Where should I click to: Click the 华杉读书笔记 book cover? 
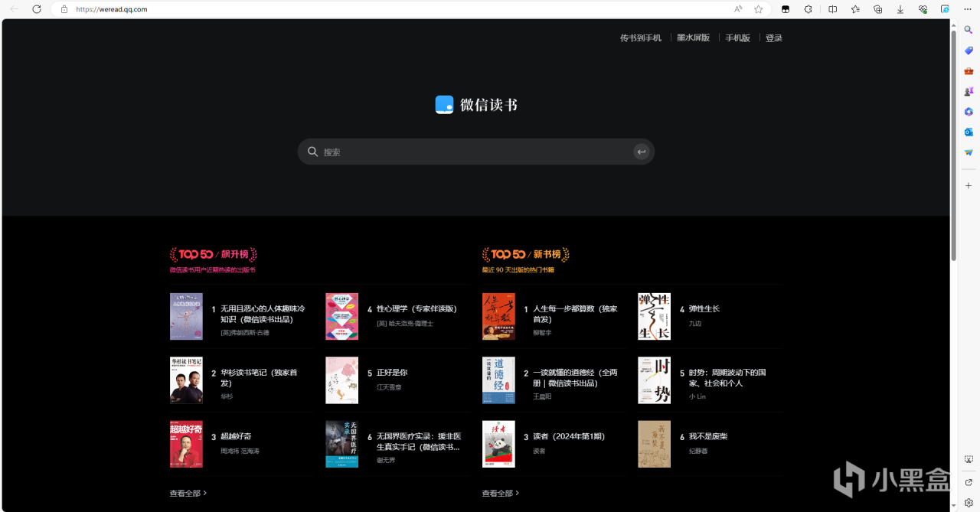pyautogui.click(x=186, y=380)
